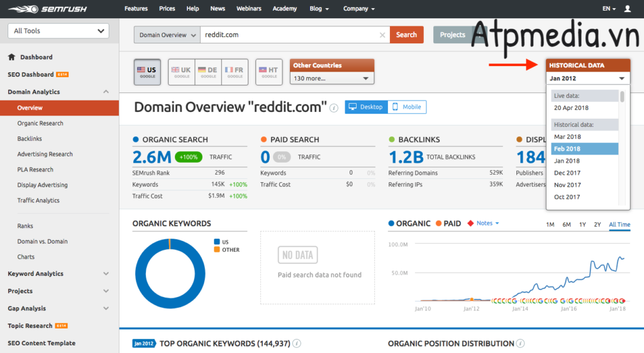
Task: Open Organic Research in sidebar
Action: (x=40, y=123)
